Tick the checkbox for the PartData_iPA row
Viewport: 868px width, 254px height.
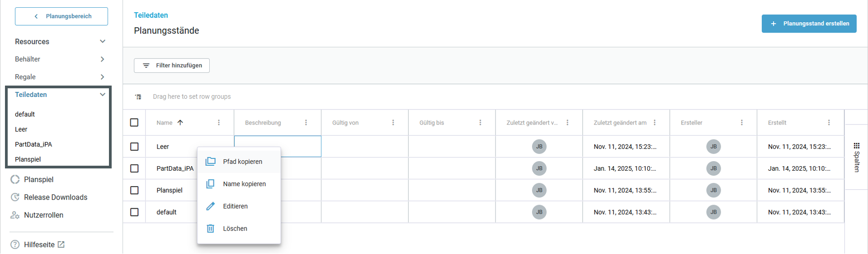pos(134,168)
